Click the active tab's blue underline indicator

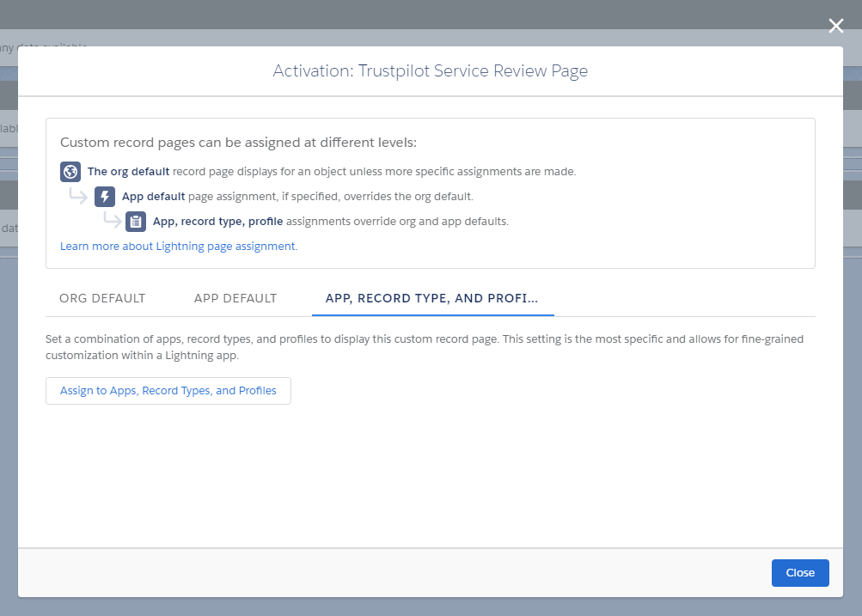[432, 314]
